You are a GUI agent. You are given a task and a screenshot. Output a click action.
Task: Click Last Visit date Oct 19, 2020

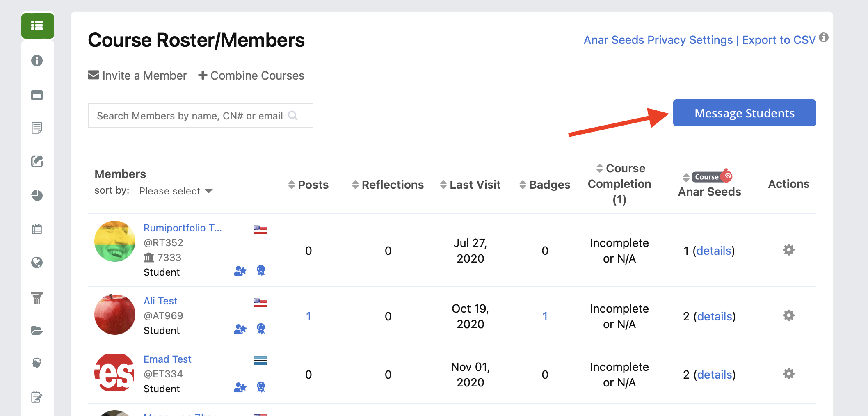(x=470, y=316)
